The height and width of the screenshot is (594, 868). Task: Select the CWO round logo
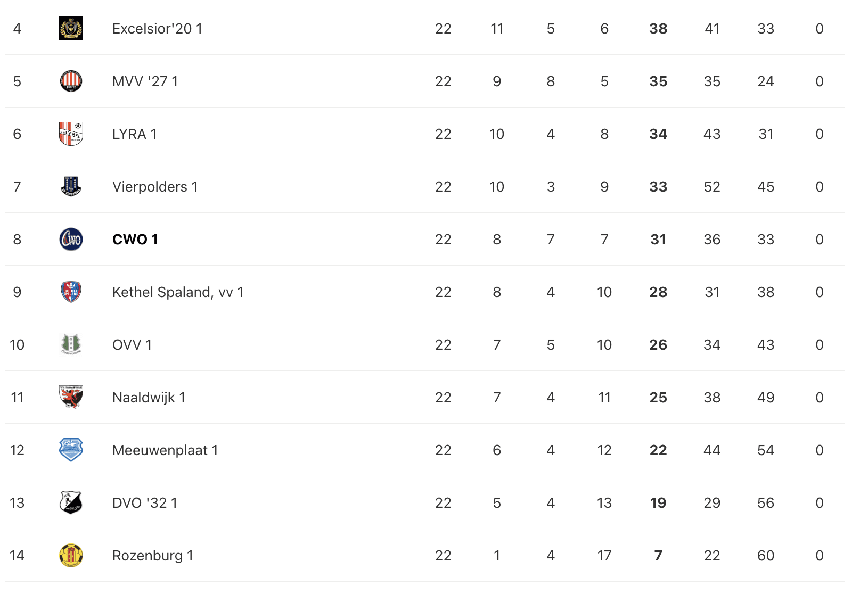[x=71, y=240]
